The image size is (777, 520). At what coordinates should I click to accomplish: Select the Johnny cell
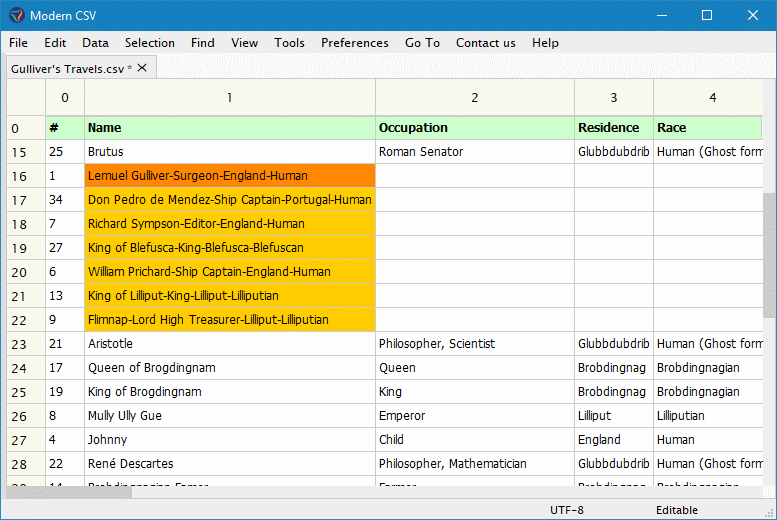[x=230, y=440]
